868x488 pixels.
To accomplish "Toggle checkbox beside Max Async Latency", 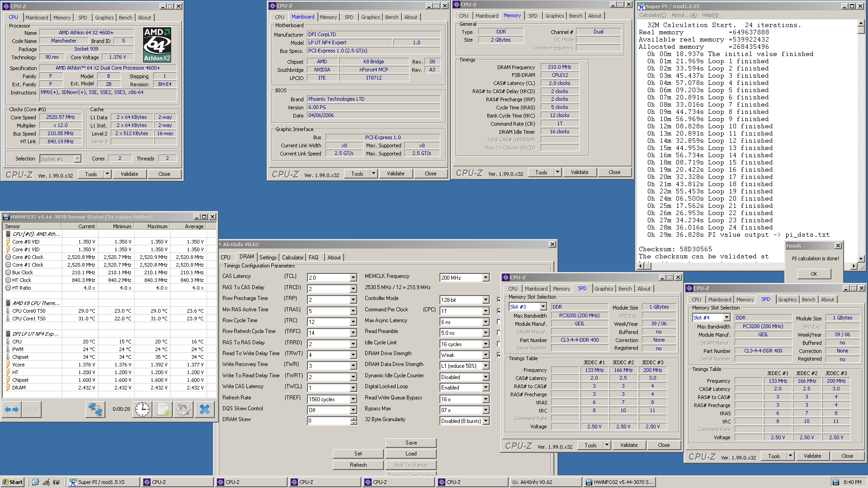I will [499, 322].
